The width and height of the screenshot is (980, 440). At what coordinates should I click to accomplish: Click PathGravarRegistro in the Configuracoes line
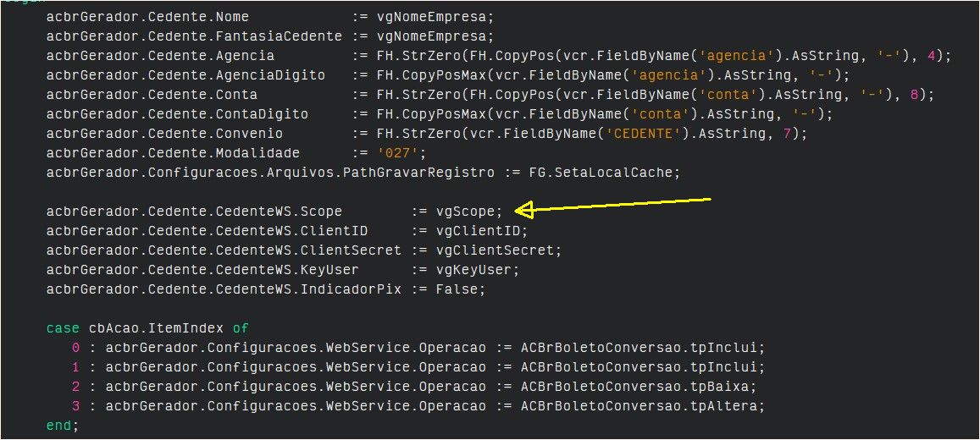pyautogui.click(x=418, y=173)
